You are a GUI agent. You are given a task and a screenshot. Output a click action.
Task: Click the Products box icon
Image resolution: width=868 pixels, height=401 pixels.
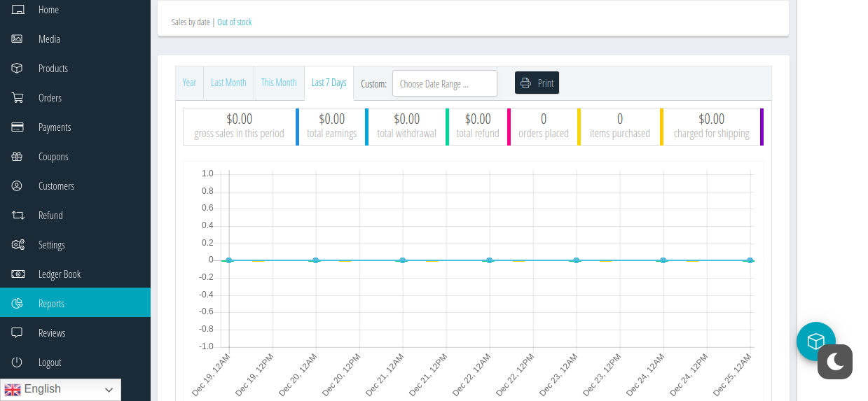tap(17, 69)
